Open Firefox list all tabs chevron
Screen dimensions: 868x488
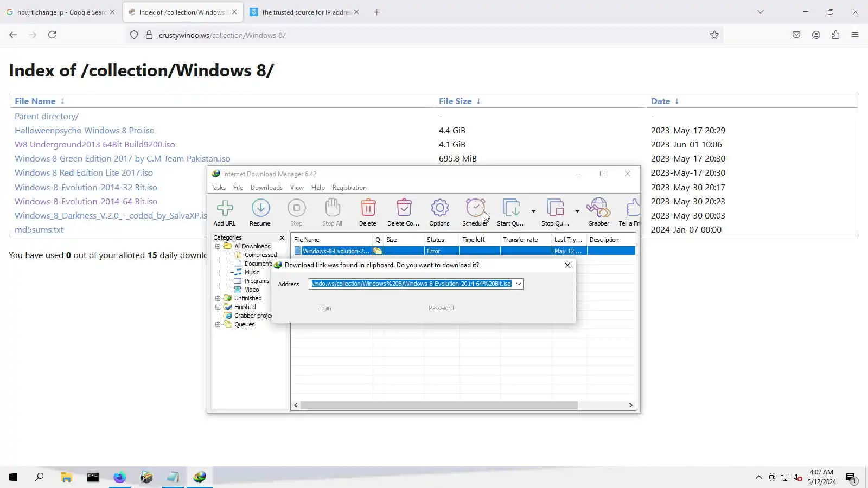coord(761,12)
